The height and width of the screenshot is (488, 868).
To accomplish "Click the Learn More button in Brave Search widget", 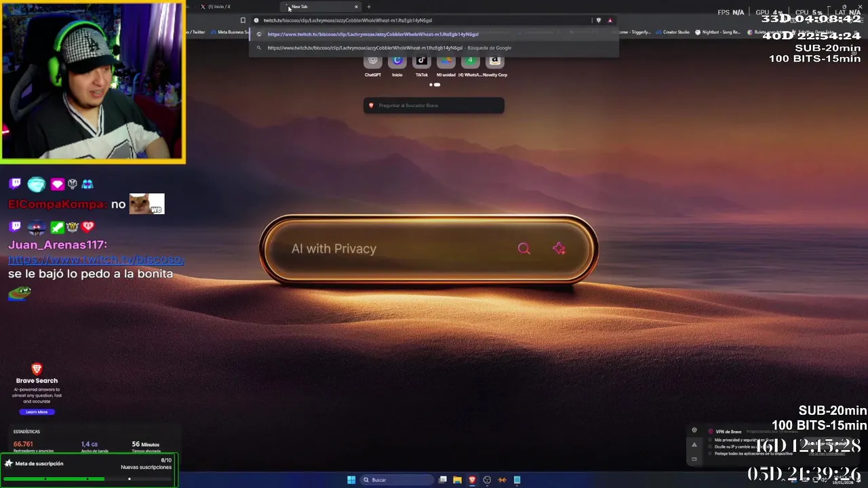I will [x=37, y=412].
